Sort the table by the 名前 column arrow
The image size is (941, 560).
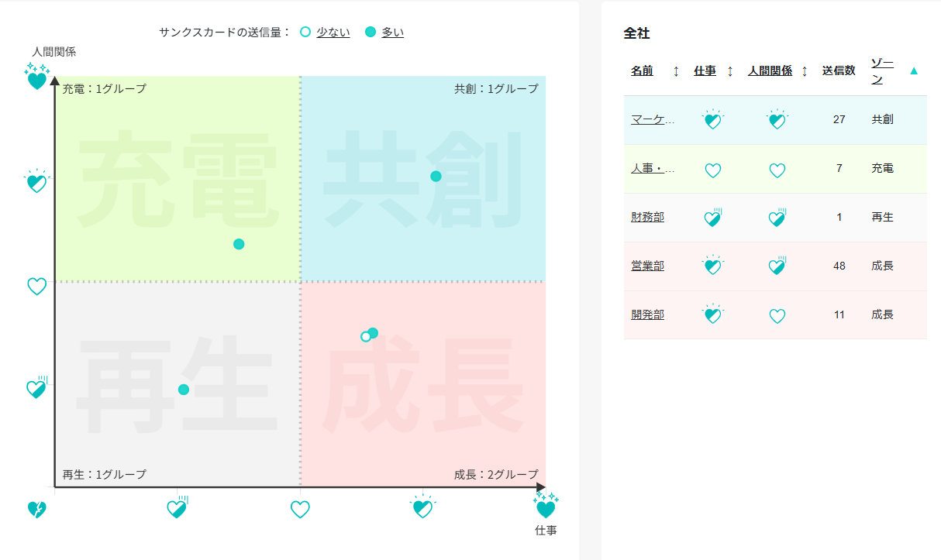tap(676, 71)
